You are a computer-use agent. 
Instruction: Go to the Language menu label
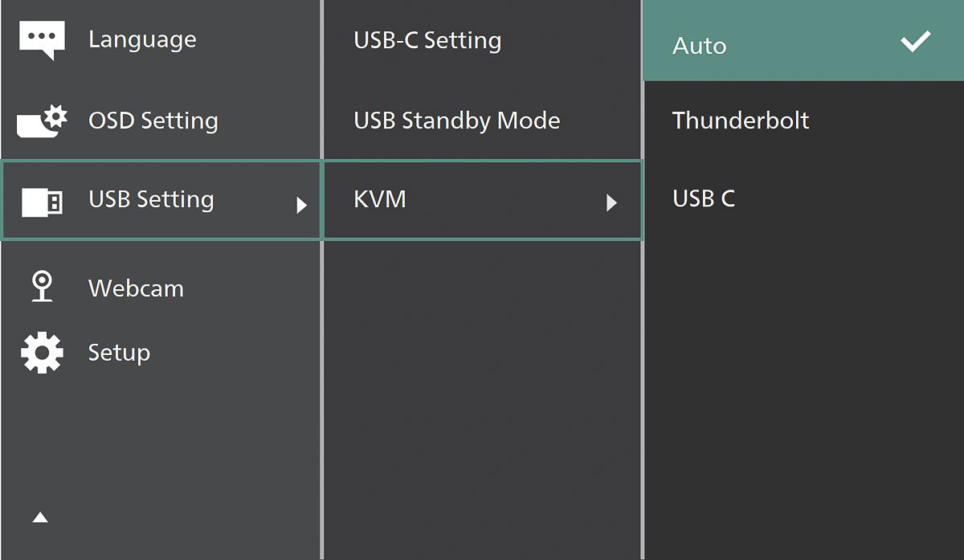coord(142,39)
